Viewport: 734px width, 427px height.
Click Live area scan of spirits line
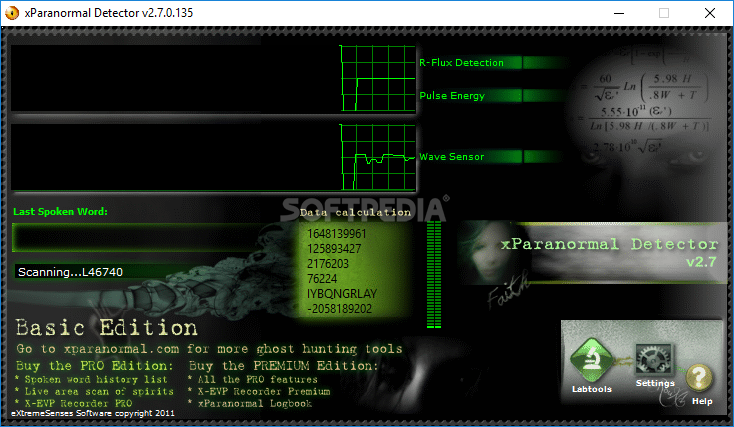pos(94,391)
